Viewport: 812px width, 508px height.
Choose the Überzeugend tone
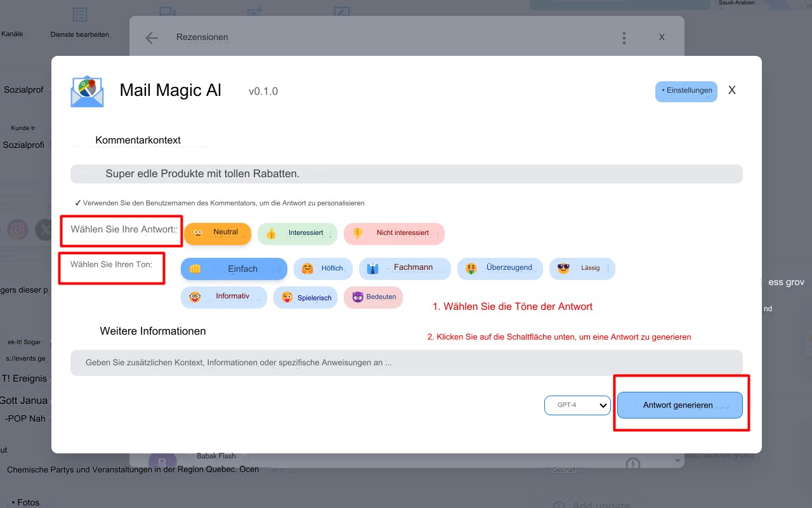click(500, 269)
